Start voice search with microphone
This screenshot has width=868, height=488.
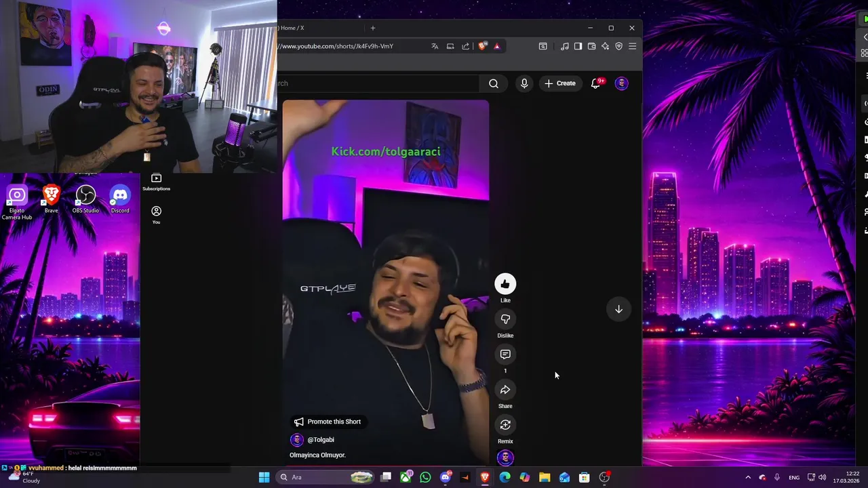click(524, 83)
